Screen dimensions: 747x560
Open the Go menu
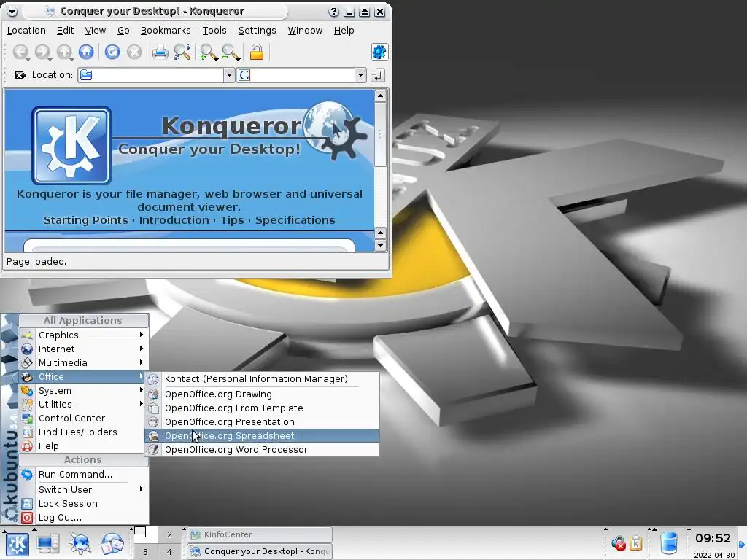(123, 31)
